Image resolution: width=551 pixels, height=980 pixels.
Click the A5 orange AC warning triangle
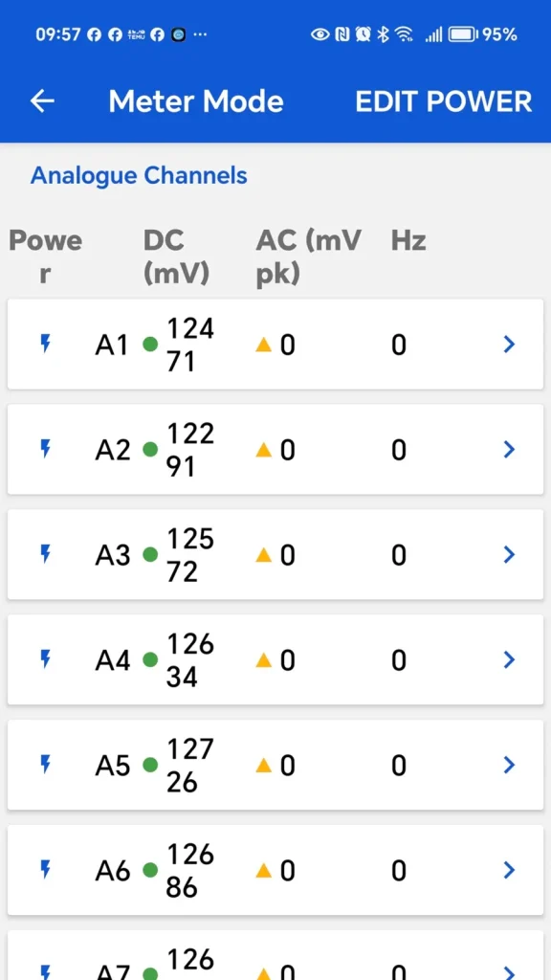(x=264, y=765)
